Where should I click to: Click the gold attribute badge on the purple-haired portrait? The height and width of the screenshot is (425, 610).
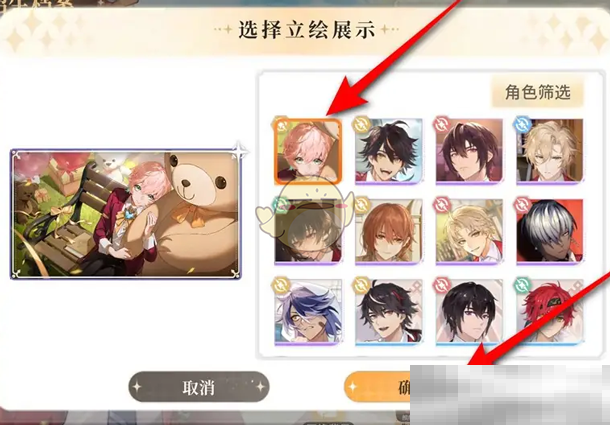click(x=281, y=285)
